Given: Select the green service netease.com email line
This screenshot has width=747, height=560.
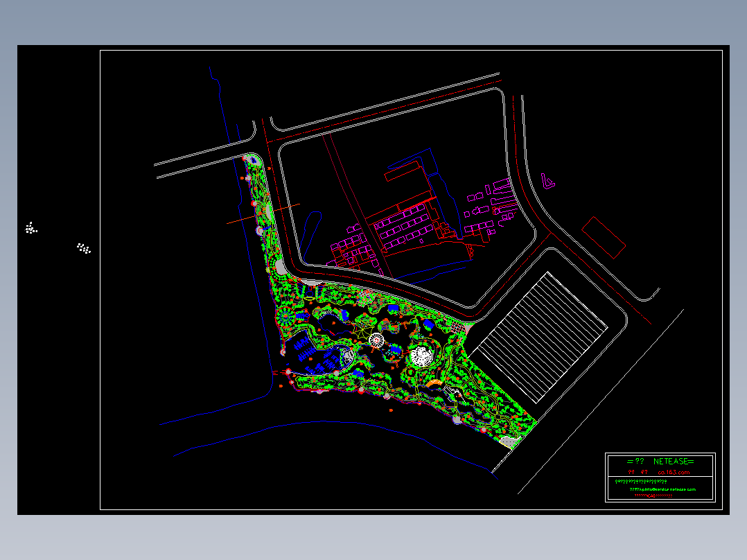Looking at the screenshot, I should click(662, 489).
